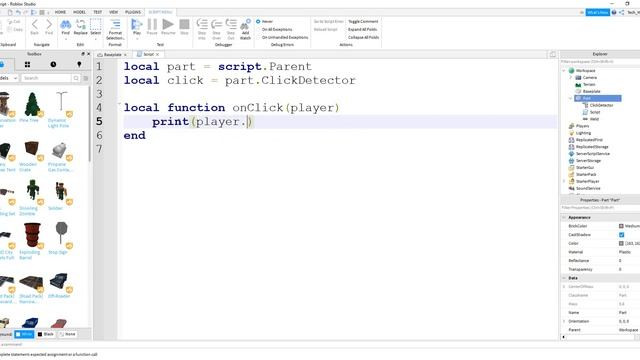This screenshot has height=360, width=640.
Task: Click the Select tool icon
Action: tap(96, 24)
